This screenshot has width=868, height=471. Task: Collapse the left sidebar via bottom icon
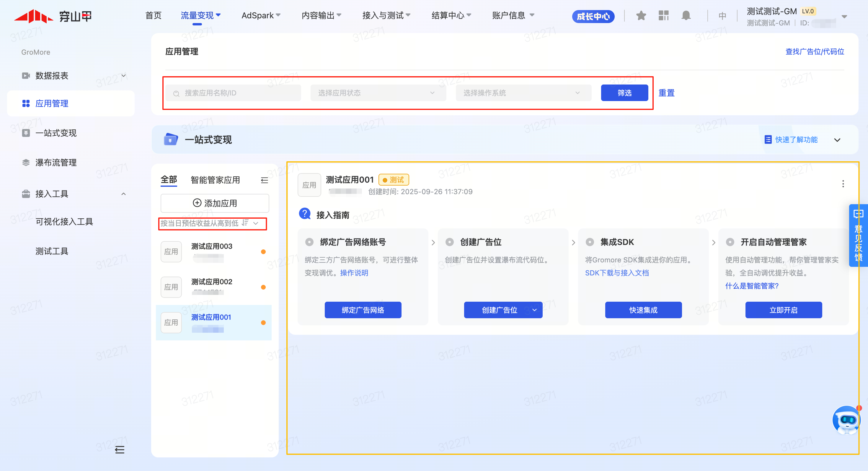(x=120, y=449)
